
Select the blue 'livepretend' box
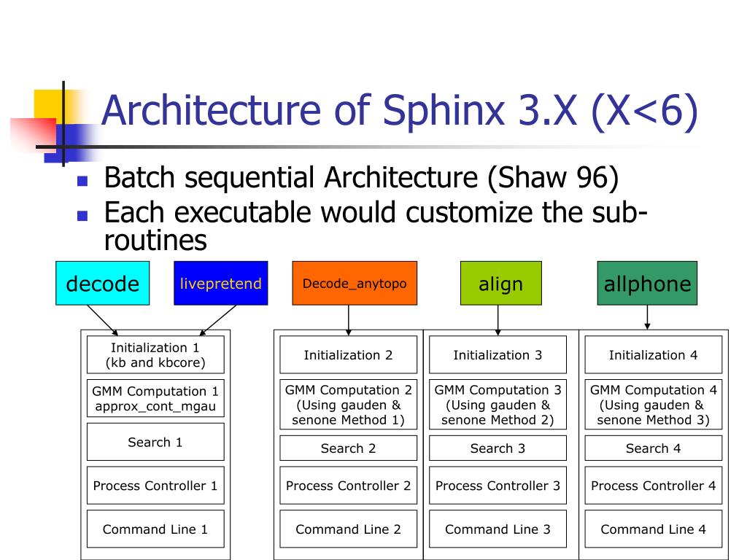(x=220, y=284)
